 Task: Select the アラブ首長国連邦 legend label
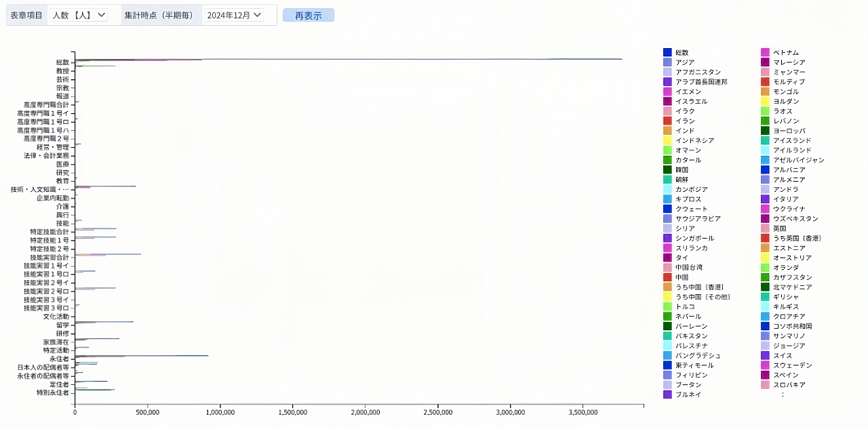point(701,82)
